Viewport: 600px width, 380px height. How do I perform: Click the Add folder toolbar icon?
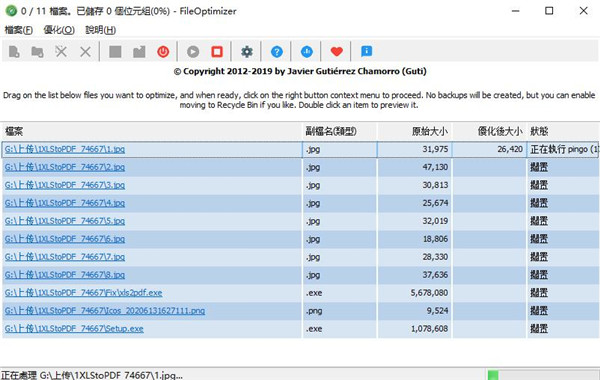pyautogui.click(x=37, y=51)
